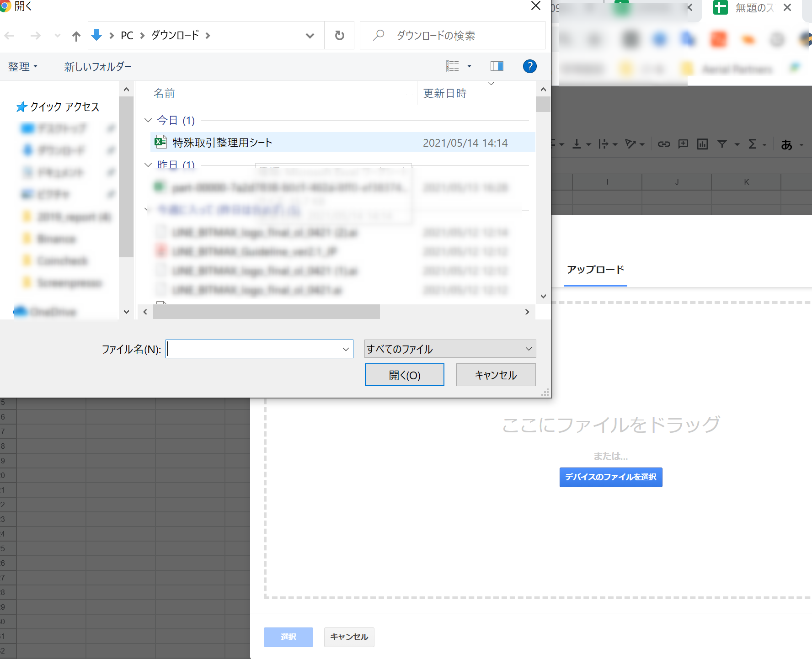
Task: Click the insert link icon in Sheets toolbar
Action: [663, 144]
